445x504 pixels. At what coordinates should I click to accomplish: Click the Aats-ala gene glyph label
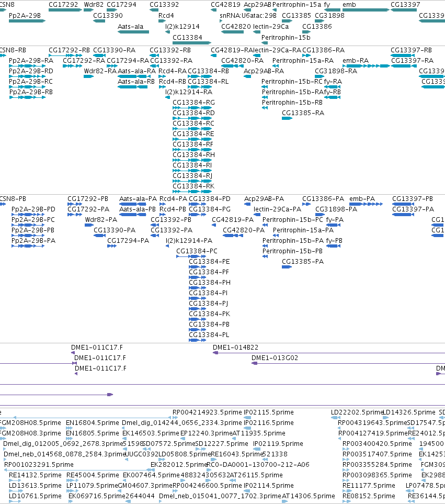(130, 26)
